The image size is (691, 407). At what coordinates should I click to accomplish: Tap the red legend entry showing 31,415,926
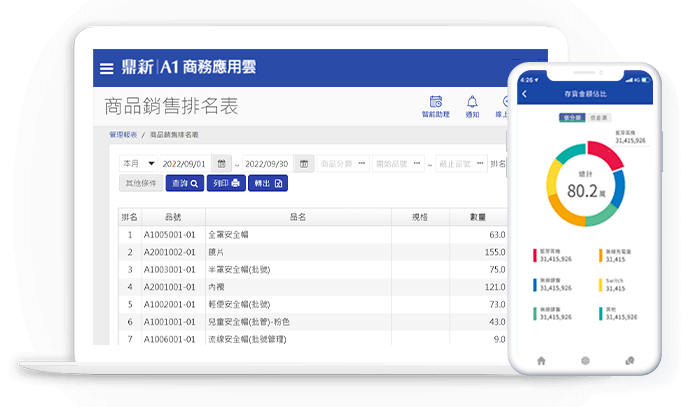(553, 255)
